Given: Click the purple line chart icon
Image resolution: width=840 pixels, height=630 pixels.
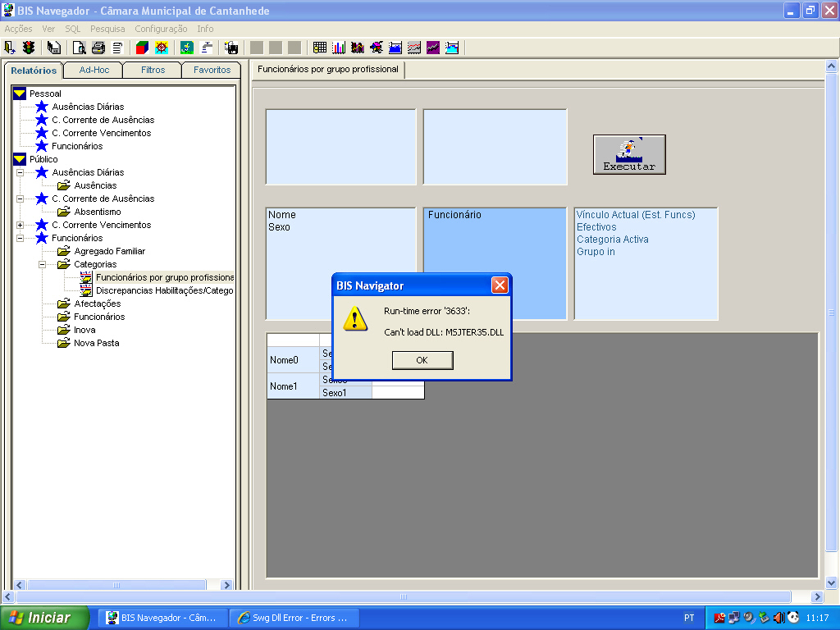Looking at the screenshot, I should pos(433,48).
